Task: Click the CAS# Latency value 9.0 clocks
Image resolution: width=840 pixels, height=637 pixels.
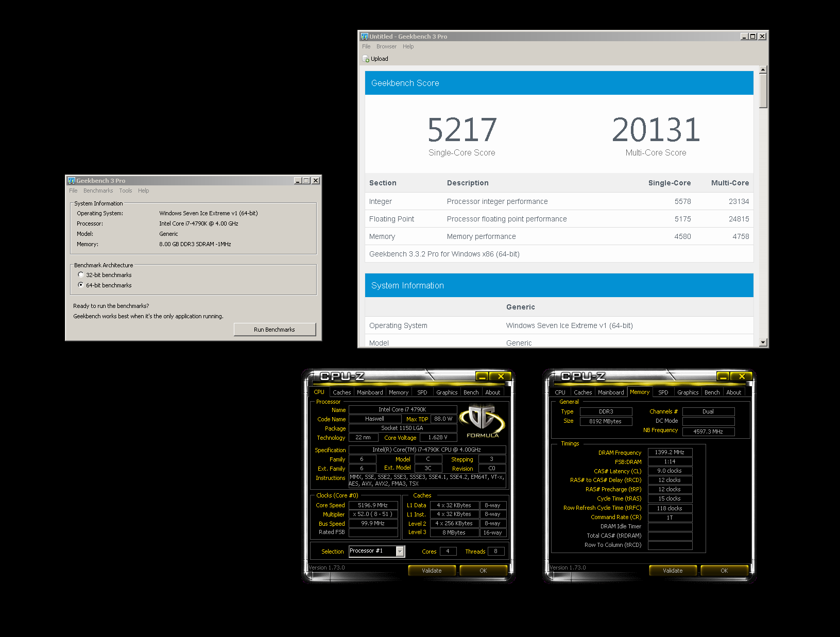Action: click(670, 471)
